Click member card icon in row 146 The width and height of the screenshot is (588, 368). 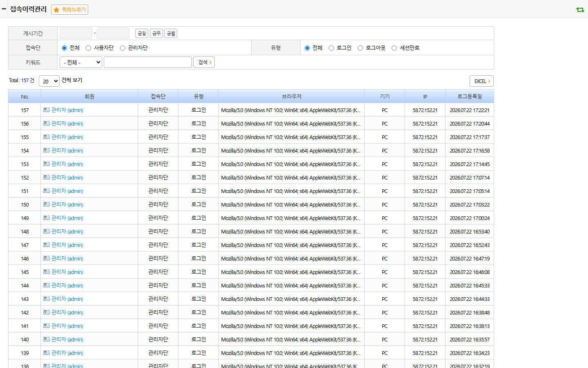(x=47, y=258)
